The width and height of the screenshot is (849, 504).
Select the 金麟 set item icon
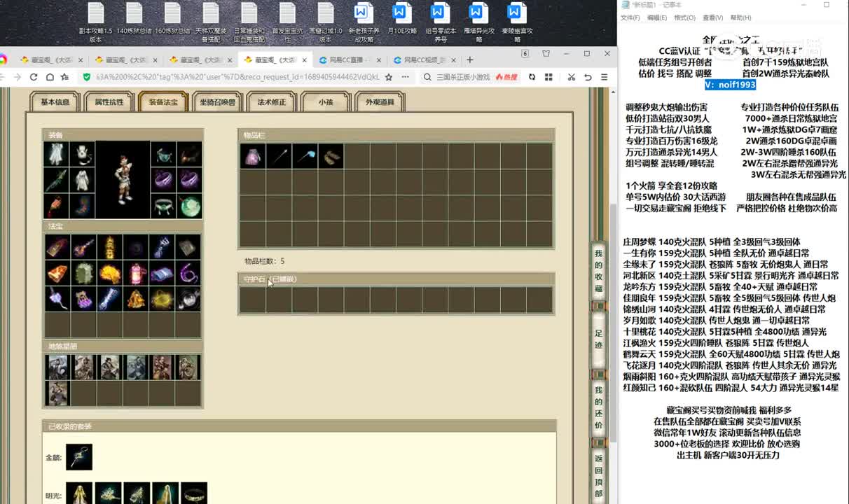coord(79,457)
